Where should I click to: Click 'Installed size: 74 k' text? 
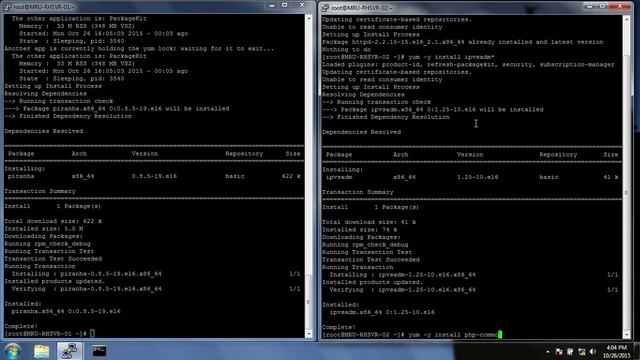pos(360,229)
